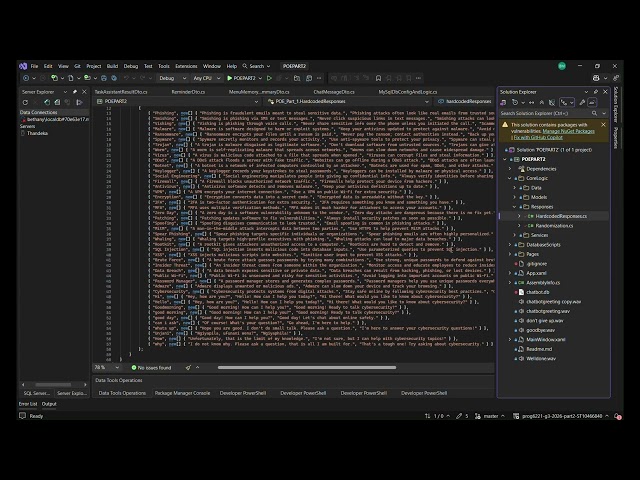Click Fix with GitHub Copilot link

pos(538,138)
